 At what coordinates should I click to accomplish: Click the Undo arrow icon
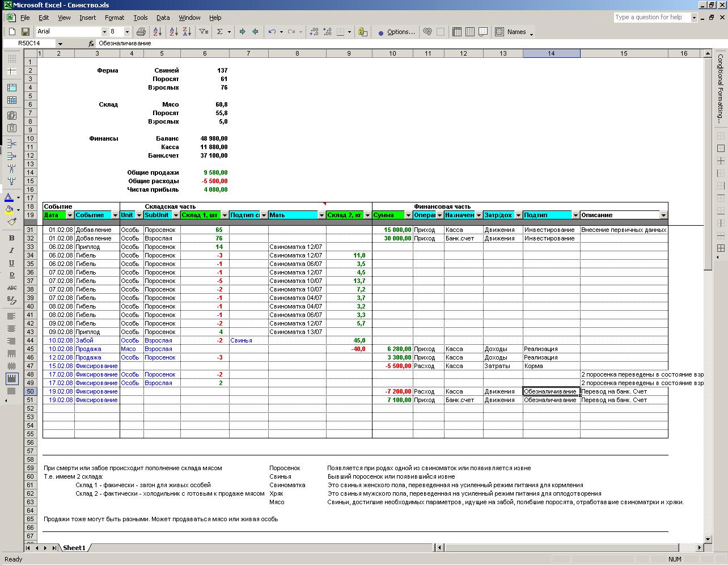272,32
